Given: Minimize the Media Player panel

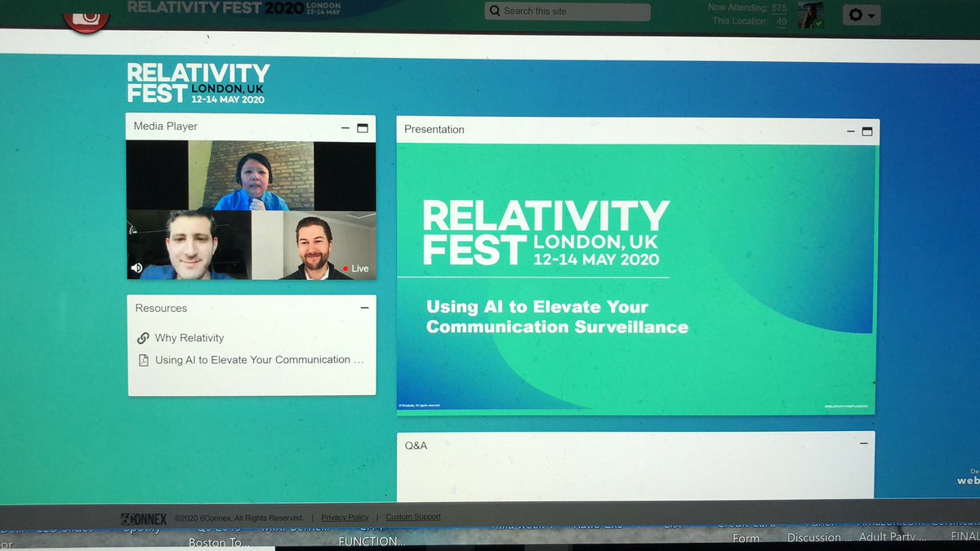Looking at the screenshot, I should click(345, 127).
